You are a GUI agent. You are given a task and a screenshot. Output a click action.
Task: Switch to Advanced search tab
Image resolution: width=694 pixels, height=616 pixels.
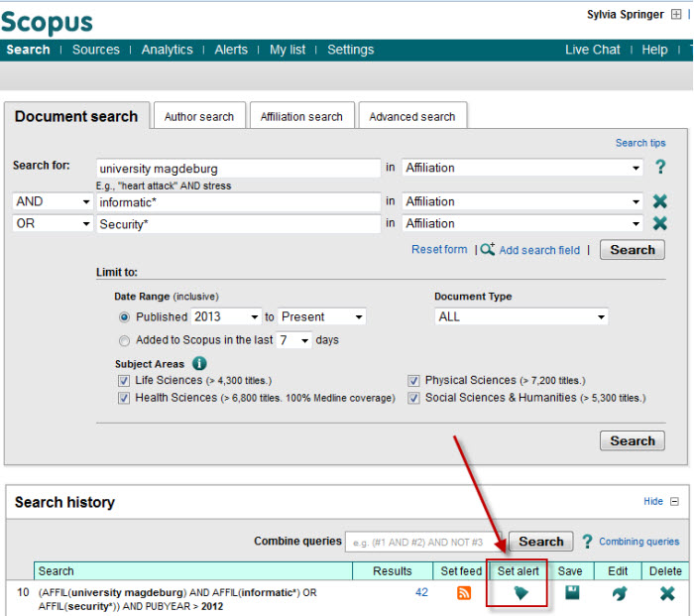click(412, 116)
